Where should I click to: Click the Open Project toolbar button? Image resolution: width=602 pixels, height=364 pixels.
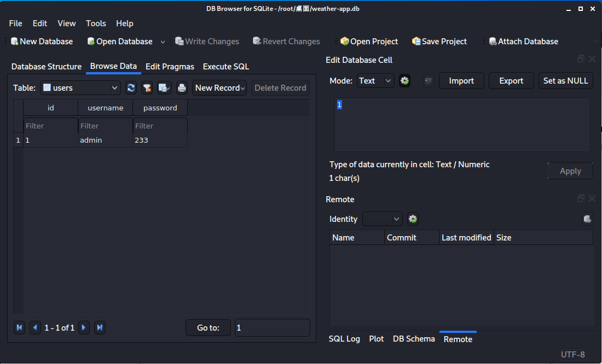click(x=369, y=42)
